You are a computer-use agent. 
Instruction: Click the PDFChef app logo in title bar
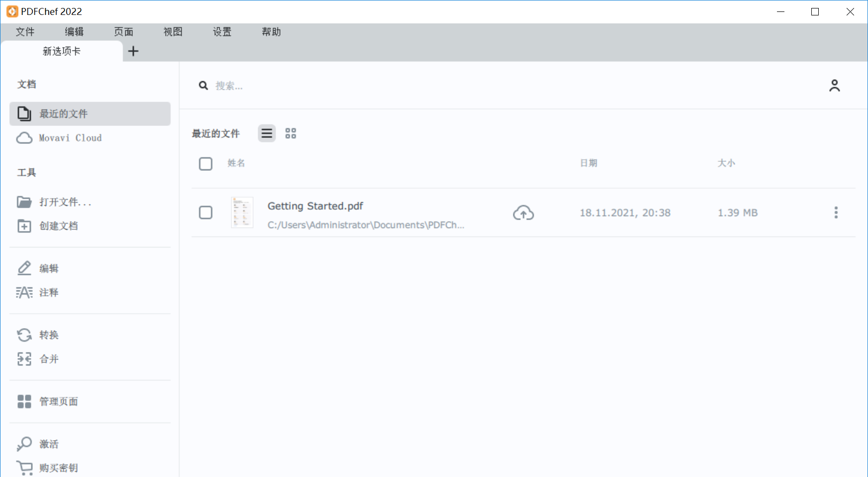12,11
